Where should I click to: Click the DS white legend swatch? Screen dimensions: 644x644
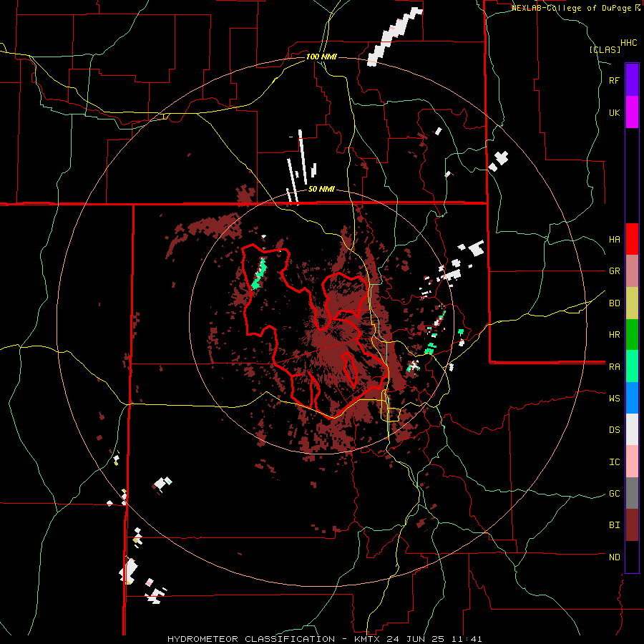click(x=632, y=429)
